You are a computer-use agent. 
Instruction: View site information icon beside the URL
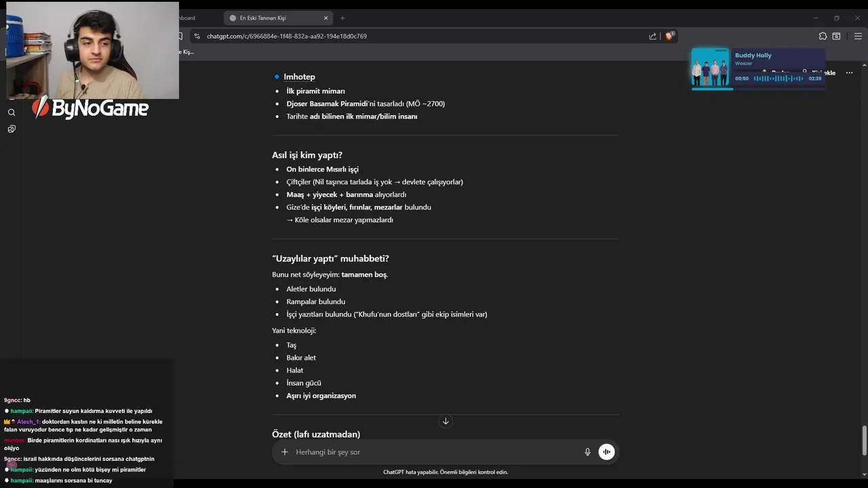197,36
